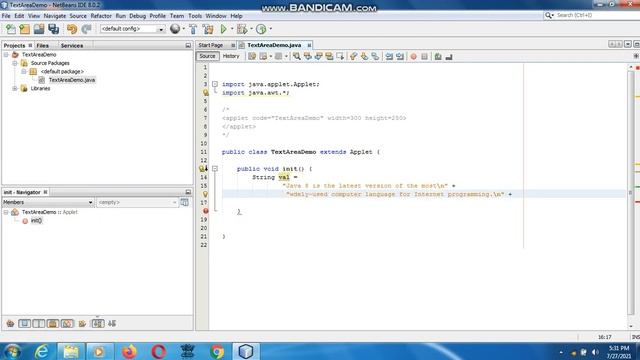This screenshot has height=360, width=640.
Task: Click the Uncomment icon in editor toolbar
Action: pyautogui.click(x=449, y=57)
